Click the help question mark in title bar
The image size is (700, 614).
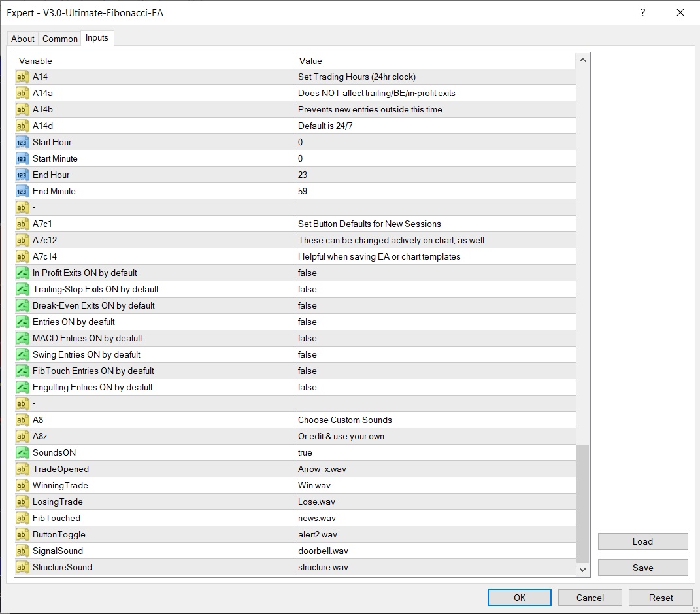[x=642, y=12]
